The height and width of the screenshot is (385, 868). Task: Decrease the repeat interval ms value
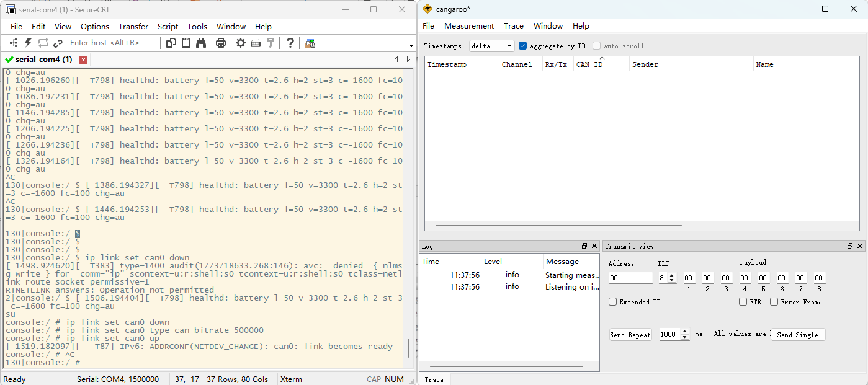[x=685, y=337]
